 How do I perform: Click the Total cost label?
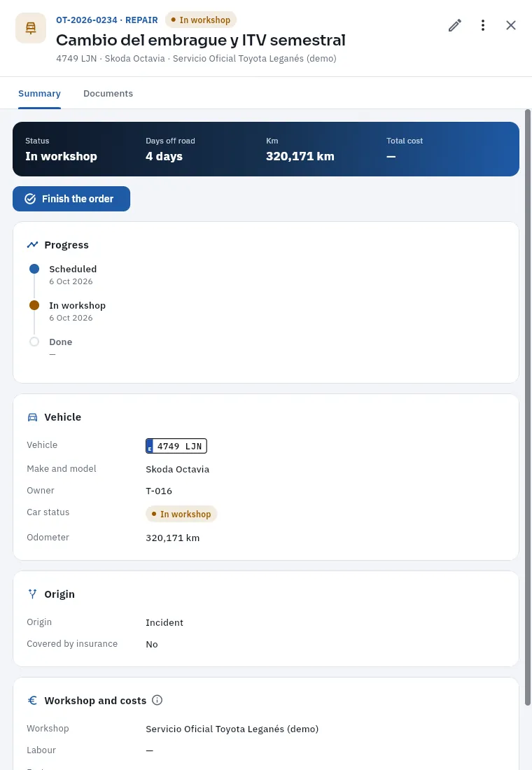(x=405, y=141)
